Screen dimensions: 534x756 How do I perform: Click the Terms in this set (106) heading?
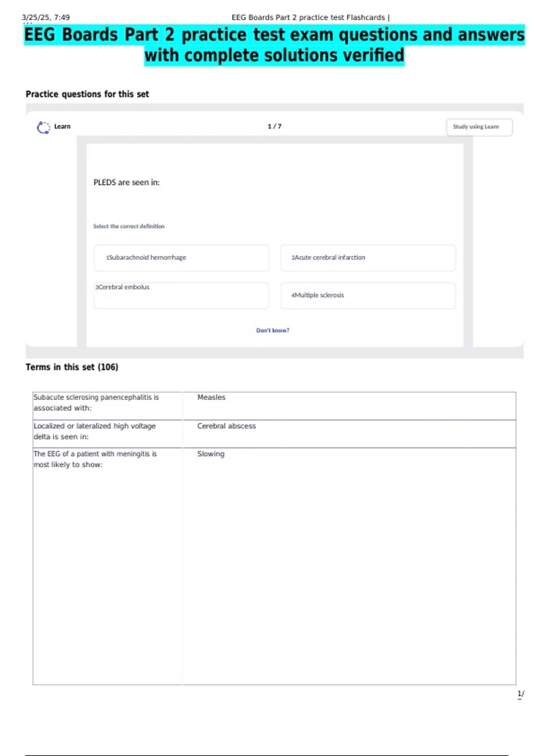(72, 367)
